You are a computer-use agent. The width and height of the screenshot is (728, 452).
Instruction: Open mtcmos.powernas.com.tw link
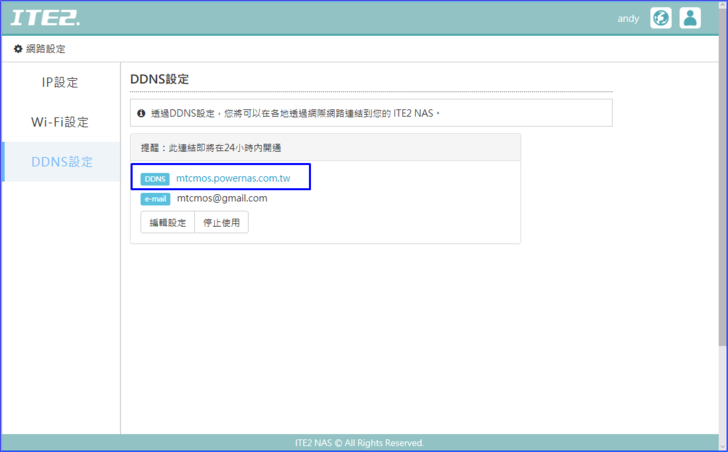233,178
